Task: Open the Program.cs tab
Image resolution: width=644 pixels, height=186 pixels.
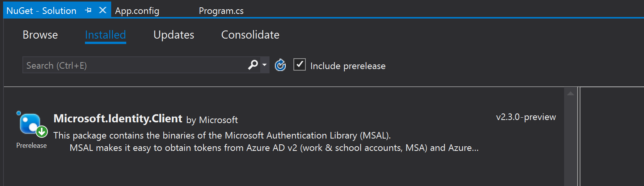Action: (221, 11)
